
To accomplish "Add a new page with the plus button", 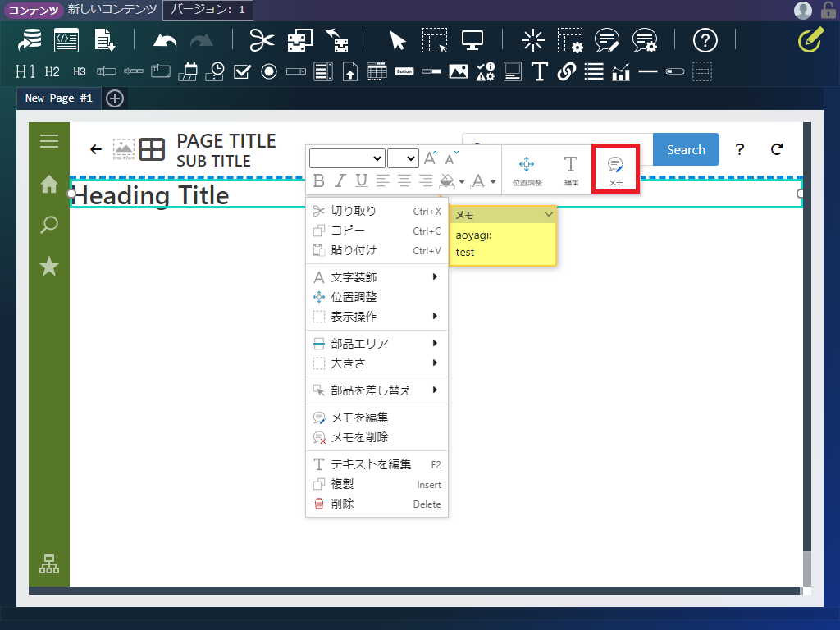I will 115,98.
